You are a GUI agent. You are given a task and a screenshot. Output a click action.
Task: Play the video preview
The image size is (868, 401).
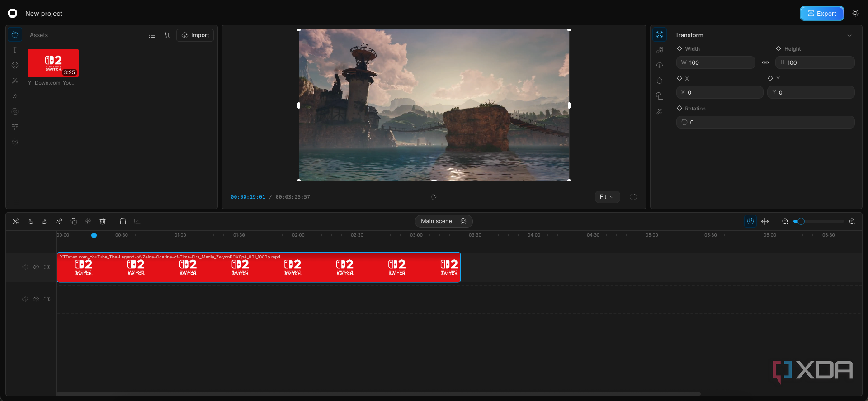click(434, 197)
